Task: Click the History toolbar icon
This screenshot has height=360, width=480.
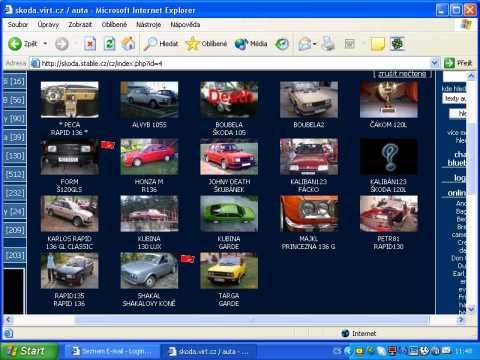Action: pos(282,44)
